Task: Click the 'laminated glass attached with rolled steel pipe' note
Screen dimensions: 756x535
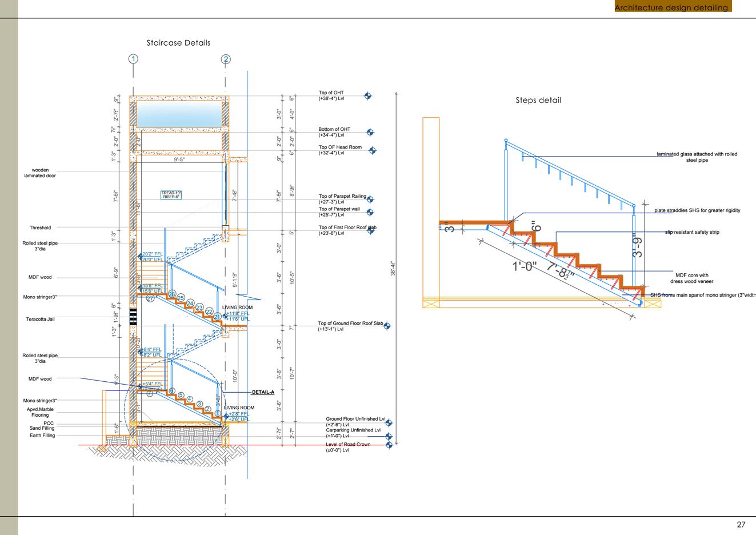Action: tap(697, 157)
